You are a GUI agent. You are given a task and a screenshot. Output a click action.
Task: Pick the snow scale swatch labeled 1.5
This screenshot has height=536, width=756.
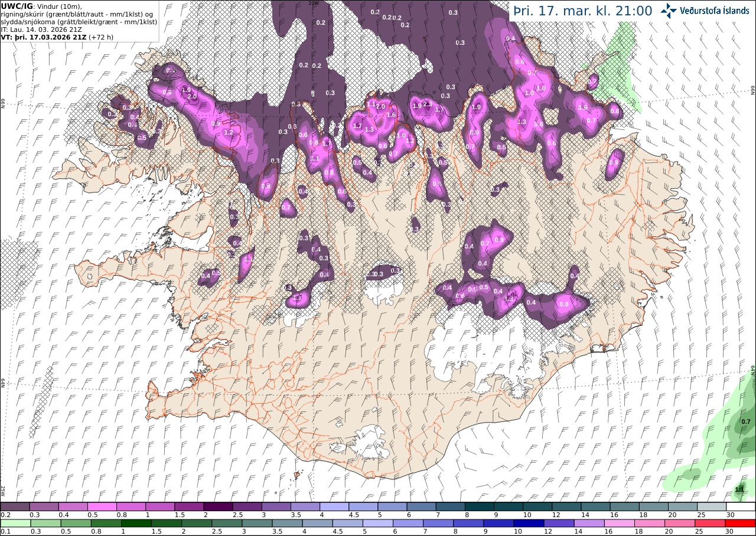189,506
